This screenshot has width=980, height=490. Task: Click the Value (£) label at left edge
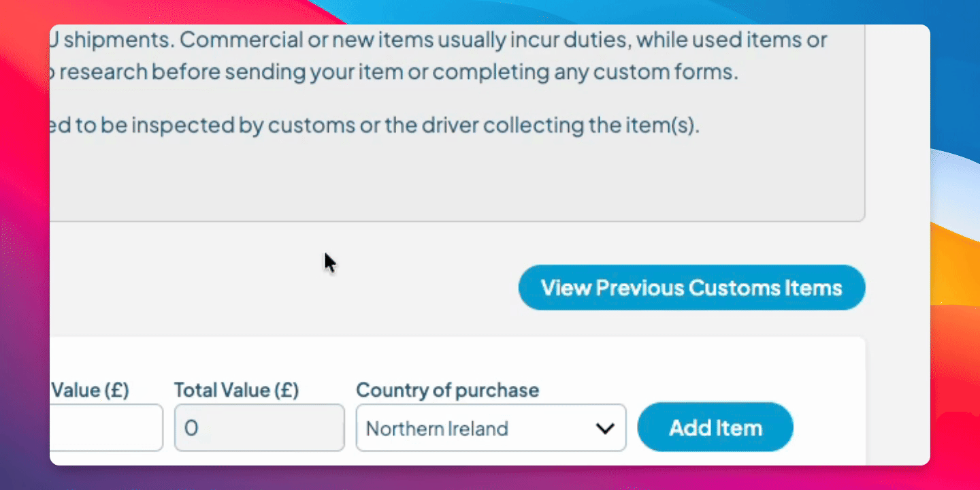click(x=90, y=390)
